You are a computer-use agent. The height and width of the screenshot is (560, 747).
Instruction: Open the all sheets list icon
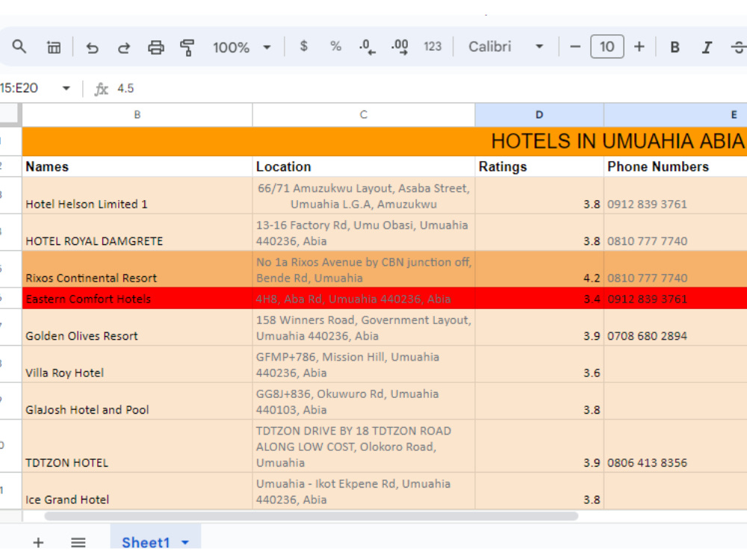[78, 542]
